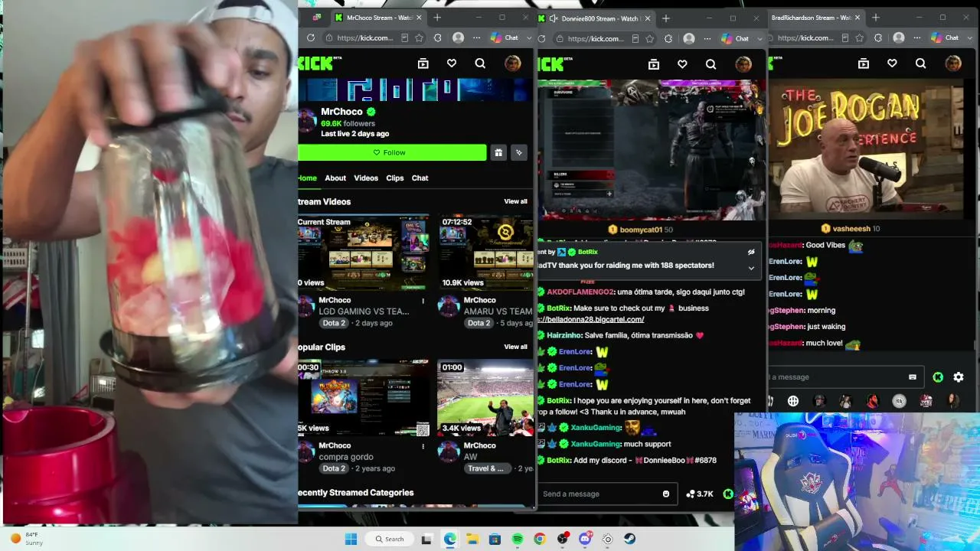Open MrChoco Clips tab
This screenshot has width=980, height=551.
tap(395, 178)
